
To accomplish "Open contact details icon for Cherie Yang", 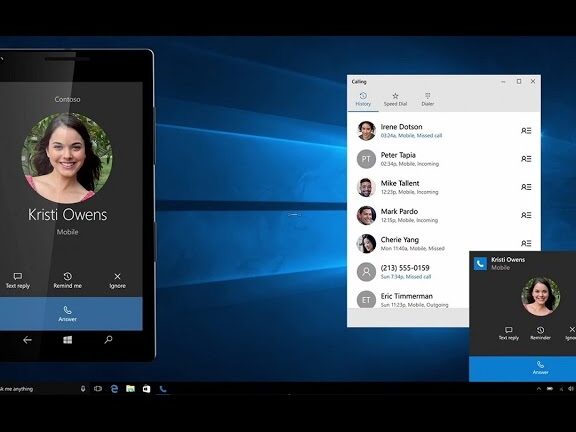I will tap(526, 243).
